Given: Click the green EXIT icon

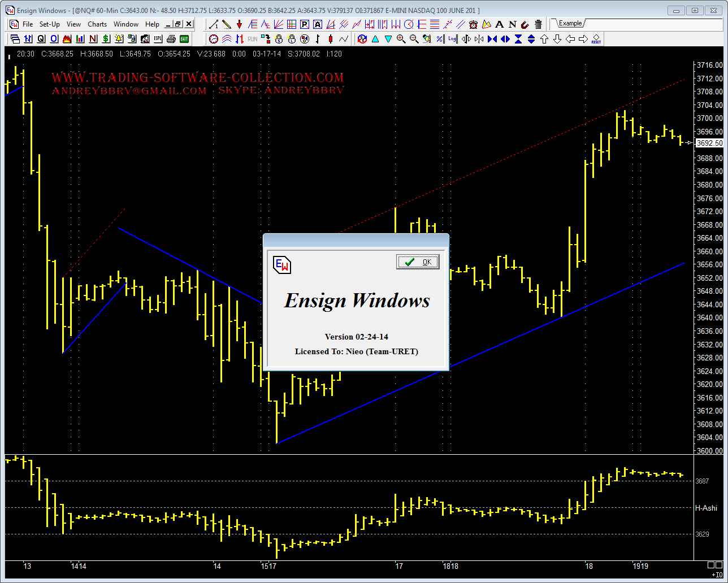Looking at the screenshot, I should tap(184, 39).
